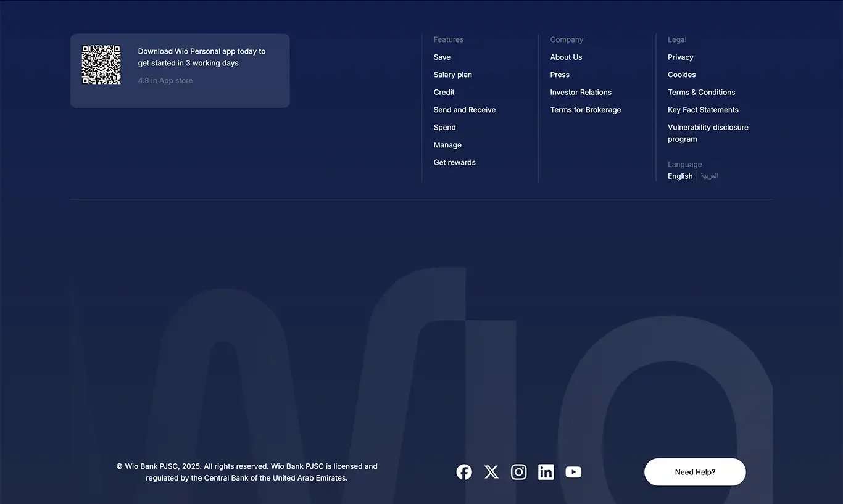Screen dimensions: 843x504
Task: Open Terms for Brokerage
Action: 586,110
